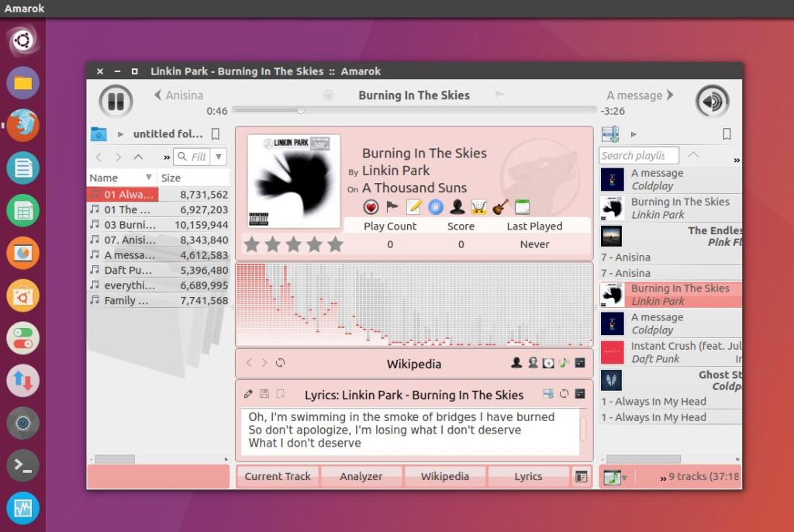Love the current track with the heart icon
Image resolution: width=794 pixels, height=532 pixels.
coord(371,207)
